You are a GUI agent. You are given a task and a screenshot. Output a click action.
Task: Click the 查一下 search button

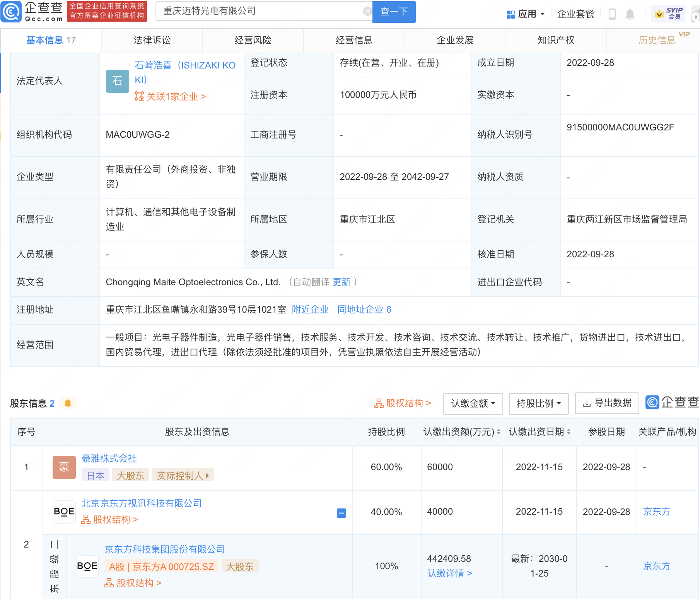(x=393, y=12)
